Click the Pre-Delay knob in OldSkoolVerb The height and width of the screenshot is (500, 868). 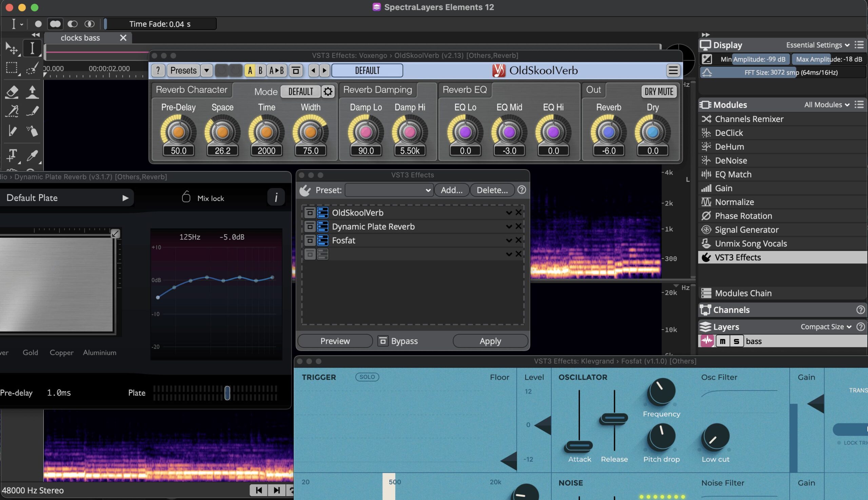[x=178, y=132]
